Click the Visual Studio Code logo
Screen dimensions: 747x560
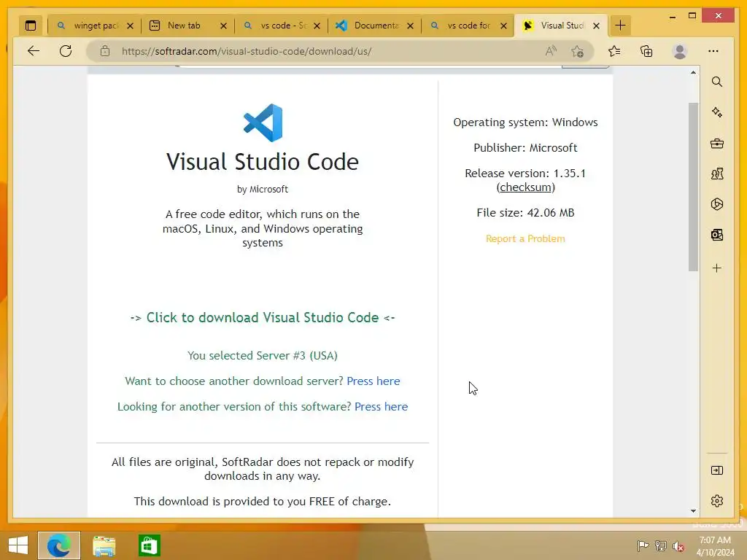263,122
